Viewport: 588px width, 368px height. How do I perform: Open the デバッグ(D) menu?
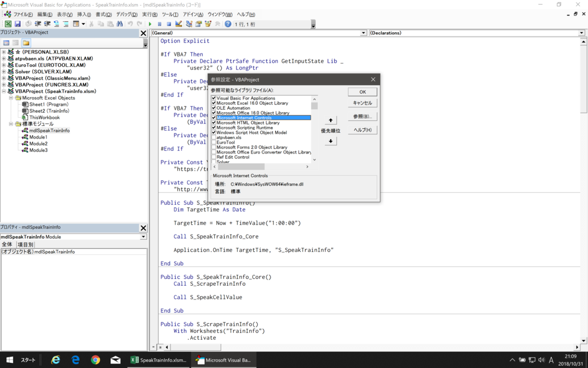(126, 14)
